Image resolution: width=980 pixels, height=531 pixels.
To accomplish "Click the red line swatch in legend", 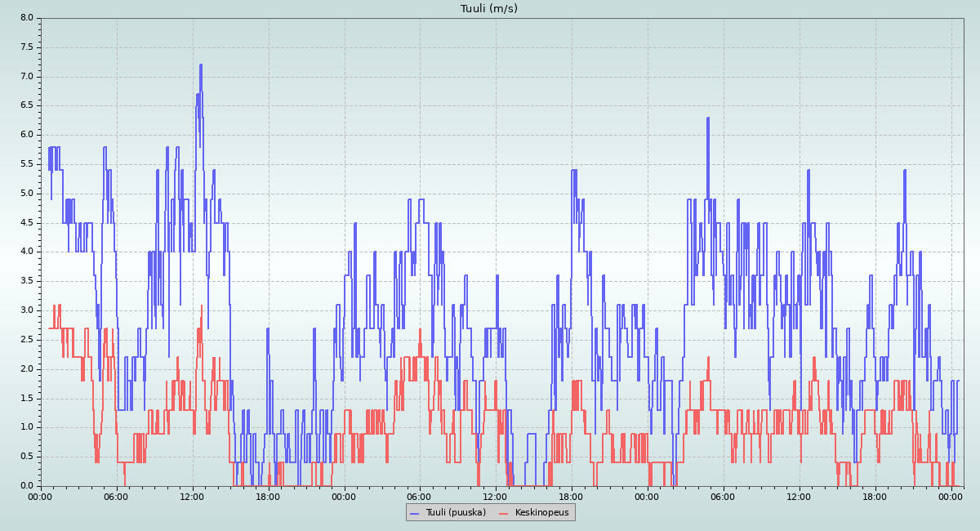I will coord(504,513).
